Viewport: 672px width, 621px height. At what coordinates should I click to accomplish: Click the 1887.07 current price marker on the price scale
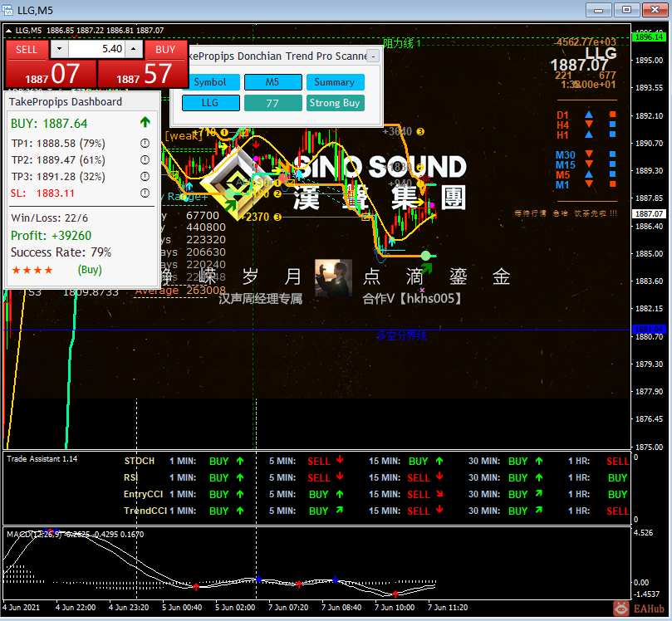coord(649,213)
